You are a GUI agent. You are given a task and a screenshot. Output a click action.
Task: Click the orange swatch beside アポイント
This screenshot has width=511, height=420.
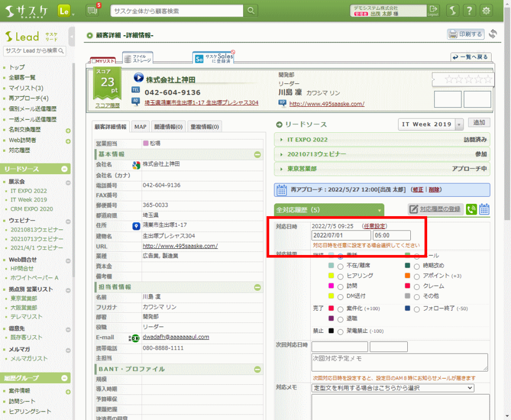coord(407,275)
